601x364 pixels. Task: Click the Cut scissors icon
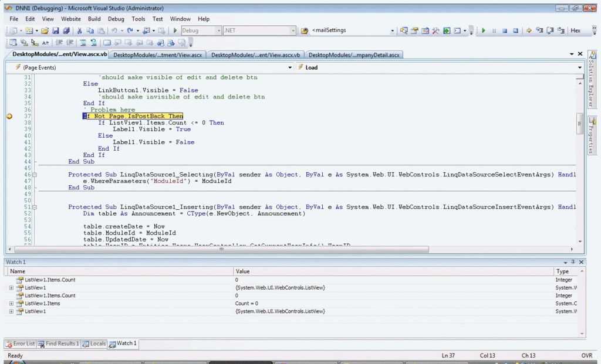[x=79, y=30]
